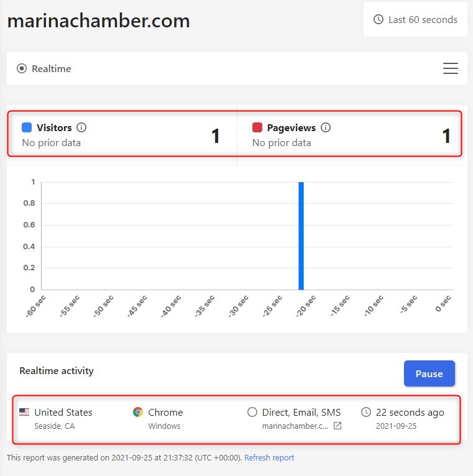Click the Visitors info icon
The width and height of the screenshot is (473, 476).
81,127
